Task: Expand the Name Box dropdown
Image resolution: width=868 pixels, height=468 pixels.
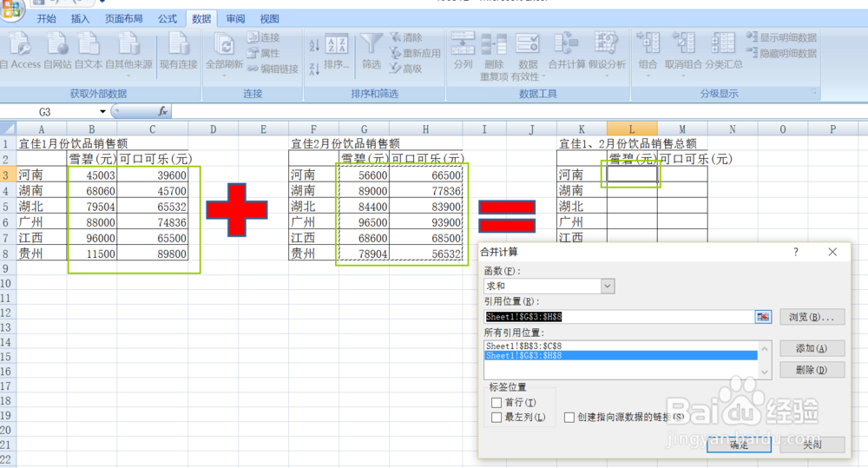Action: pos(102,111)
